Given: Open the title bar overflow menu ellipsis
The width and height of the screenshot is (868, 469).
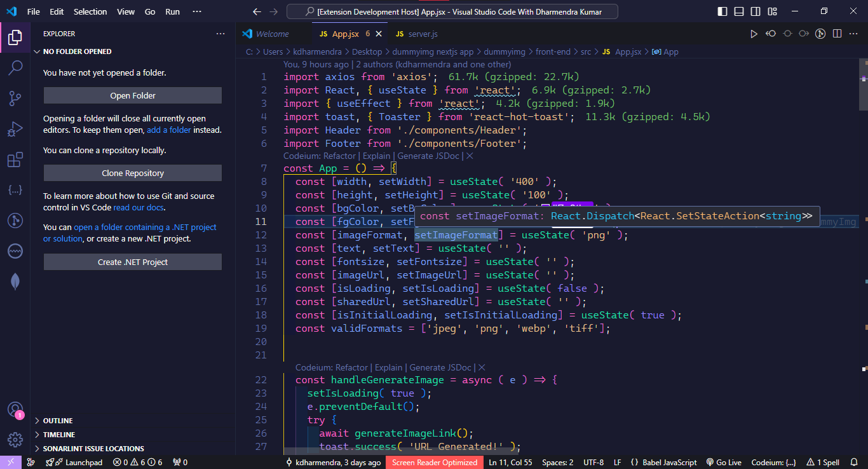Looking at the screenshot, I should [197, 11].
